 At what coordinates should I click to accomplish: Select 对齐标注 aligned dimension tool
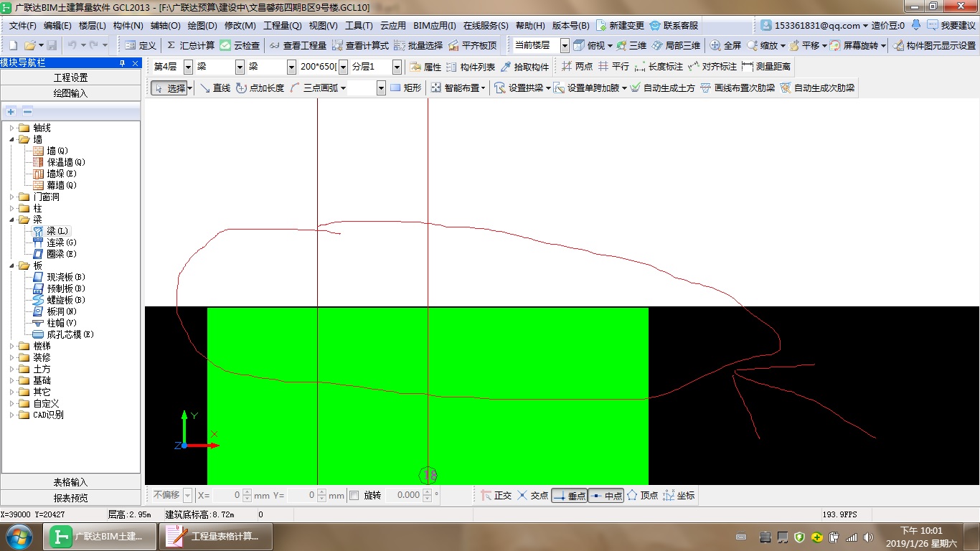click(x=712, y=67)
